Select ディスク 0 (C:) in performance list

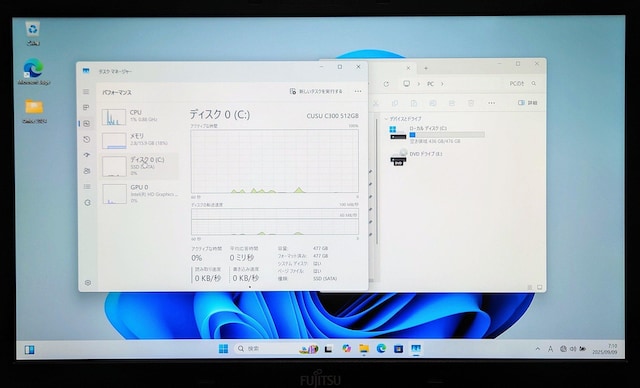point(139,166)
